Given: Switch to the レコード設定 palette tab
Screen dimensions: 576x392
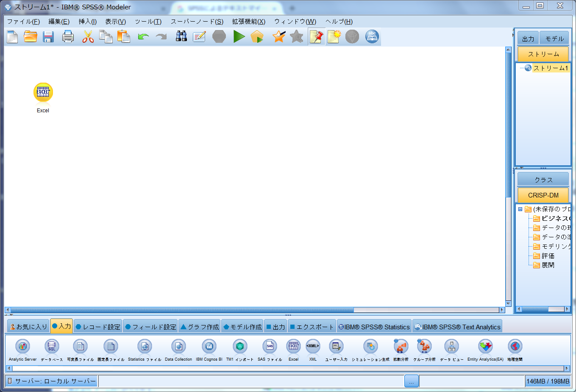Looking at the screenshot, I should 98,327.
